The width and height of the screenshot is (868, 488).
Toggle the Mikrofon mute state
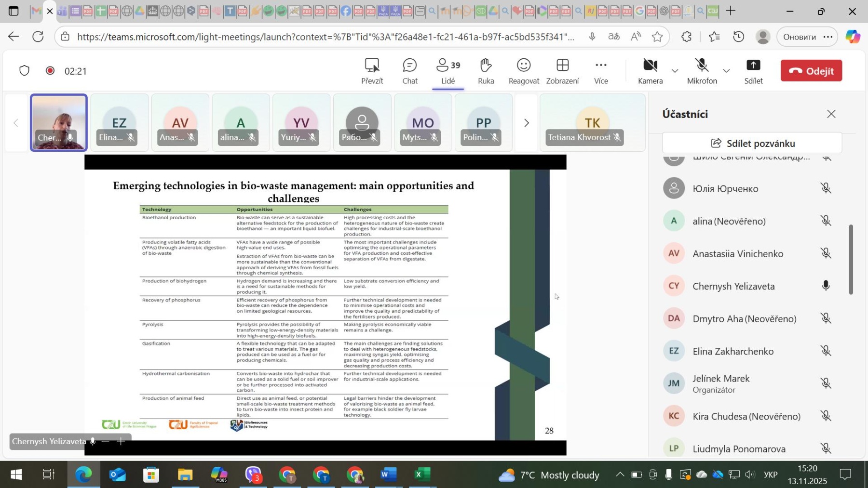click(x=702, y=71)
